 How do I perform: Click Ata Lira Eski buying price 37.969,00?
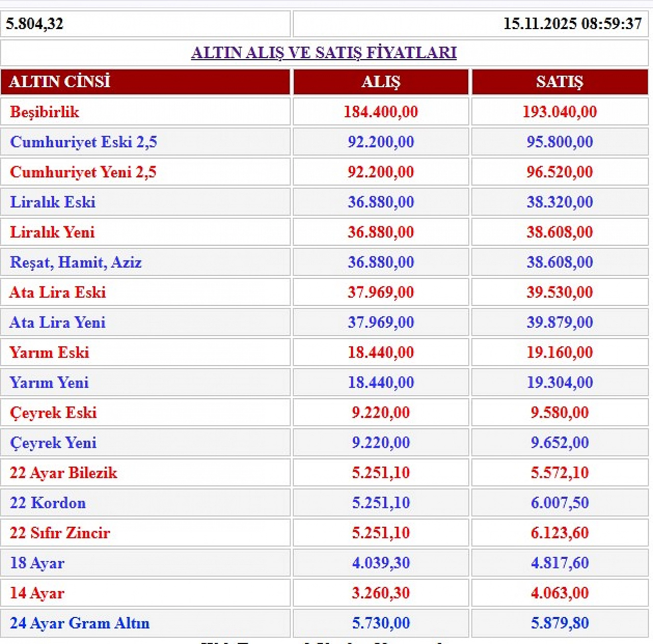point(381,292)
